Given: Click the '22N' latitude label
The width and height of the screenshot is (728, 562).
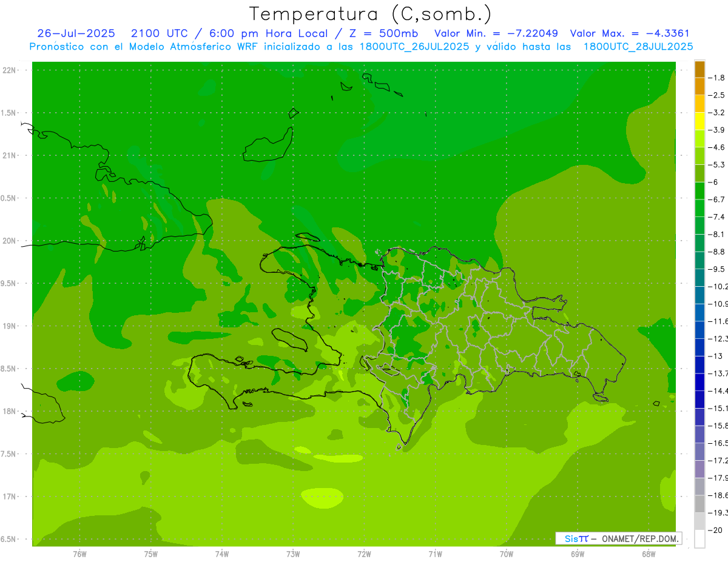Looking at the screenshot, I should [x=10, y=70].
